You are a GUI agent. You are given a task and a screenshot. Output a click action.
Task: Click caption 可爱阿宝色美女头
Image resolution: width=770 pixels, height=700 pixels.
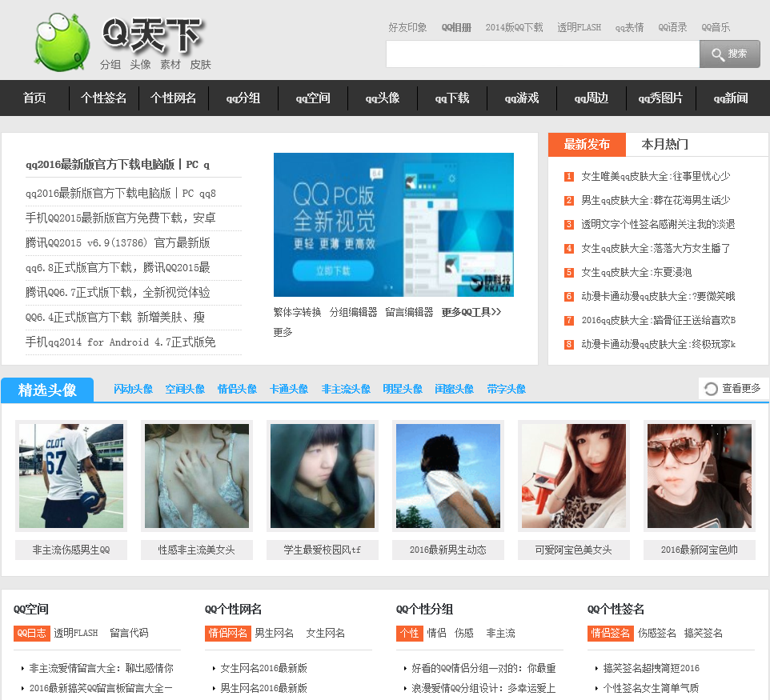(x=574, y=550)
